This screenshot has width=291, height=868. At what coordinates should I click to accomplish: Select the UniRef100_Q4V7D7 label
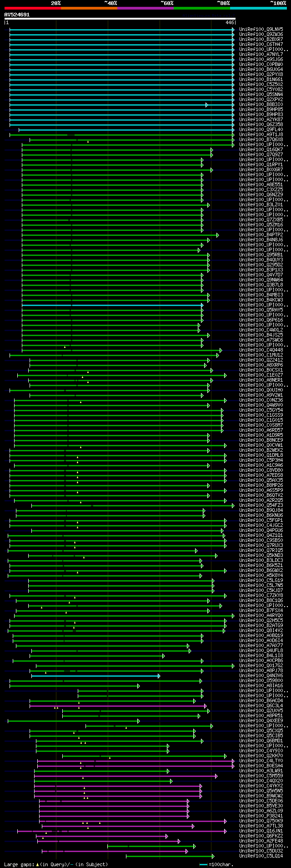click(261, 275)
